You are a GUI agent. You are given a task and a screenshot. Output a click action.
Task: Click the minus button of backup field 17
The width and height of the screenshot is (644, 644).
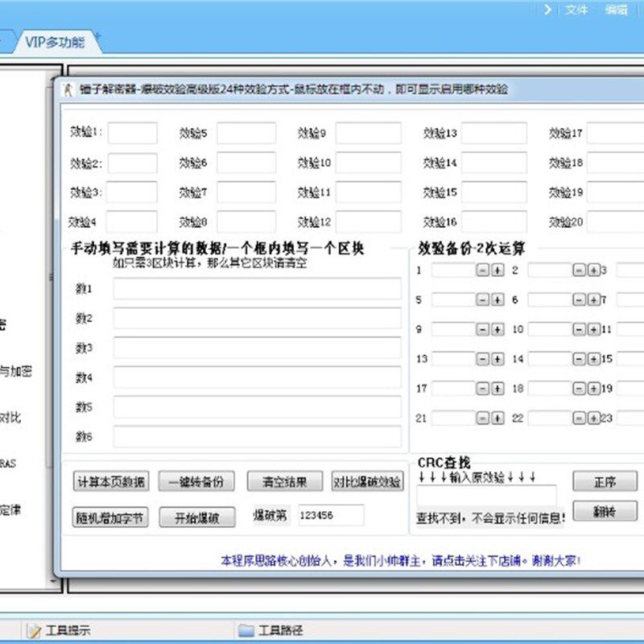click(482, 389)
